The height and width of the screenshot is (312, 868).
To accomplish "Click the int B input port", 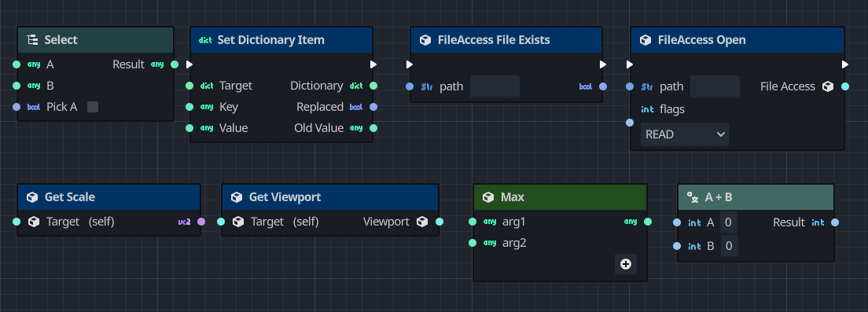I will [x=676, y=246].
